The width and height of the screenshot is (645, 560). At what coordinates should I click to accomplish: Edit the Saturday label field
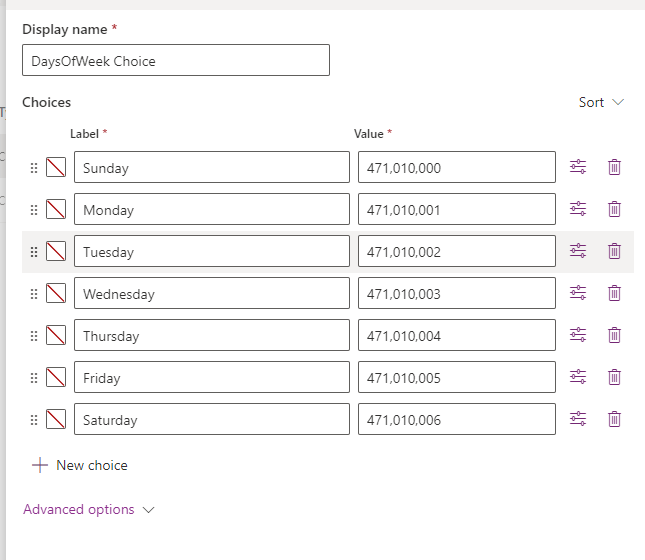coord(212,419)
